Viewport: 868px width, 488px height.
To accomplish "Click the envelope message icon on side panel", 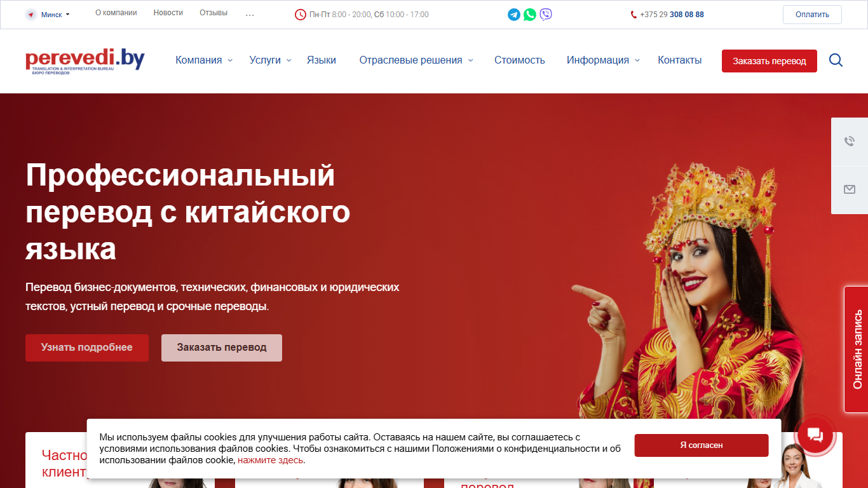I will point(850,189).
